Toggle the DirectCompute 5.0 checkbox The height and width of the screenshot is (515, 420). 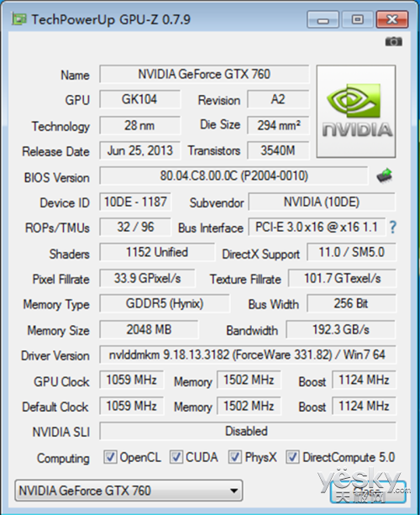coord(292,457)
